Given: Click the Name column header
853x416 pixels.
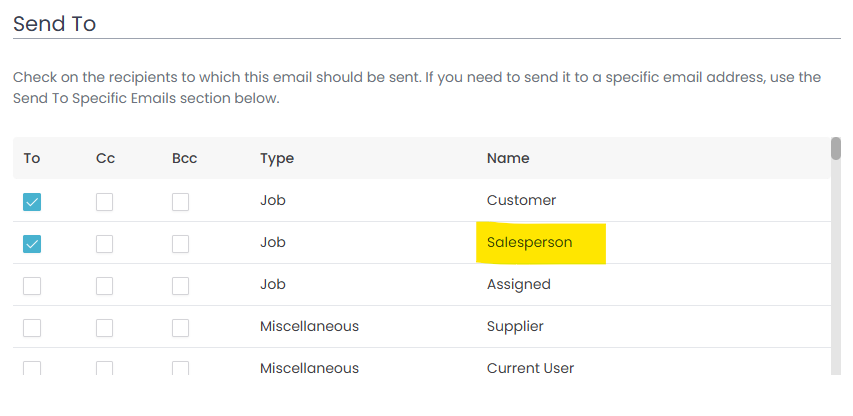Looking at the screenshot, I should pos(508,158).
